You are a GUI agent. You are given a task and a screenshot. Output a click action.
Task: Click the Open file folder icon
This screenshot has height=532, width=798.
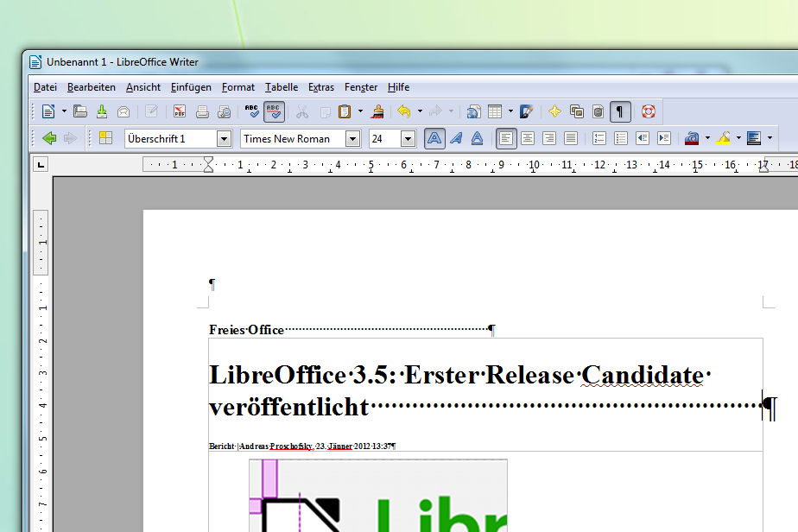point(80,111)
